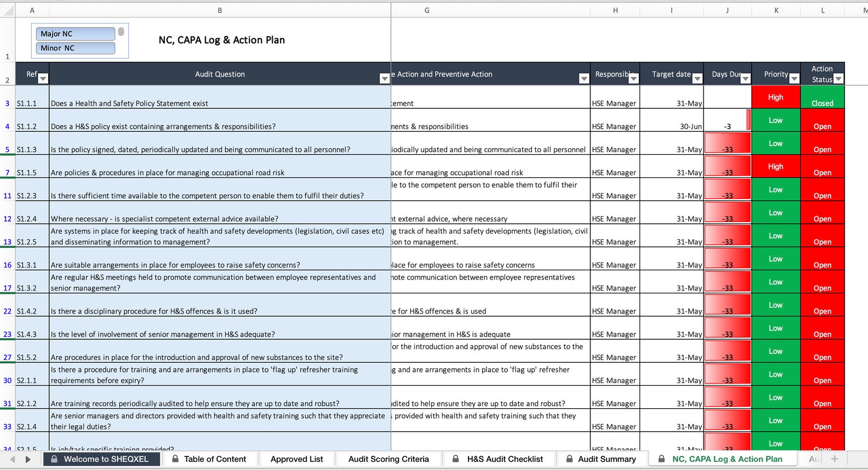
Task: Click lock icon on Audit Summary tab
Action: click(x=570, y=459)
